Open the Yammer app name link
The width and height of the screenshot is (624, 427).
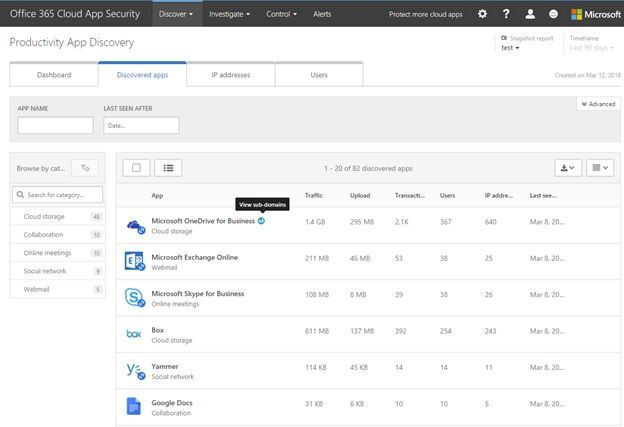[165, 367]
